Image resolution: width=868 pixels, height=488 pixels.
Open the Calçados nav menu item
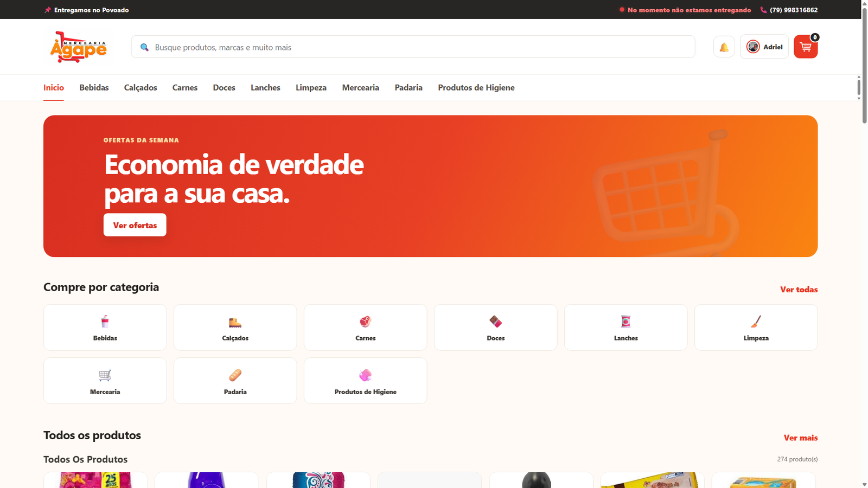[141, 87]
